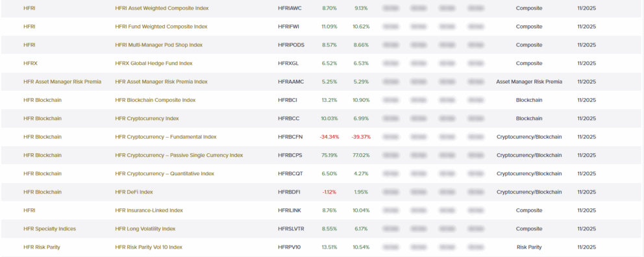Screen dimensions: 644x257
Task: Click Asset Manager Risk Premia strategy cell
Action: [x=529, y=82]
